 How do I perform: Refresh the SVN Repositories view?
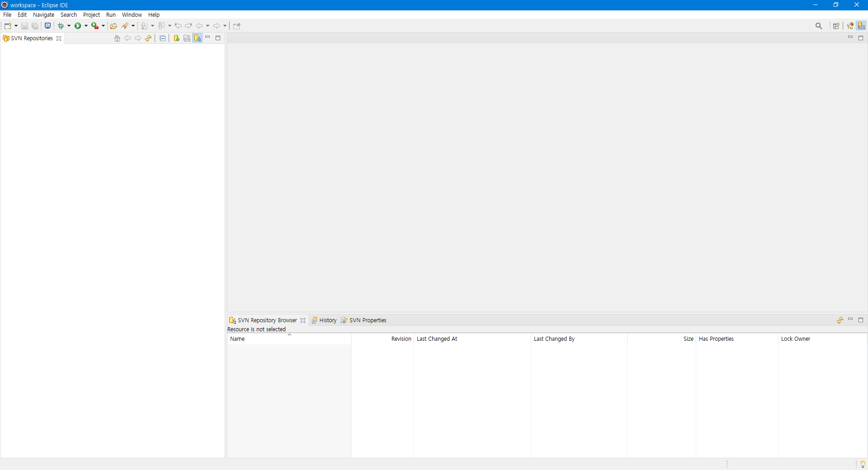pos(148,38)
